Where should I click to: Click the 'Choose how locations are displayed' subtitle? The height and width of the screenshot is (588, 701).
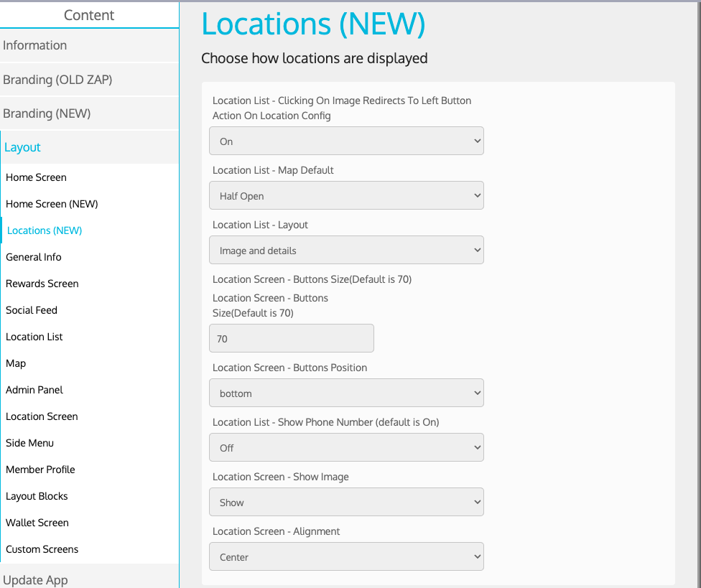pyautogui.click(x=315, y=58)
